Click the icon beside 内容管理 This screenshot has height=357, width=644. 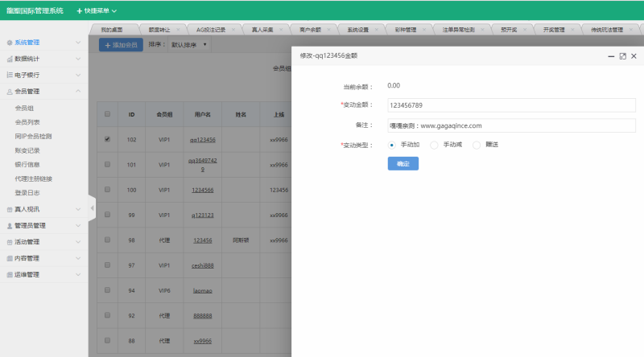(x=10, y=259)
